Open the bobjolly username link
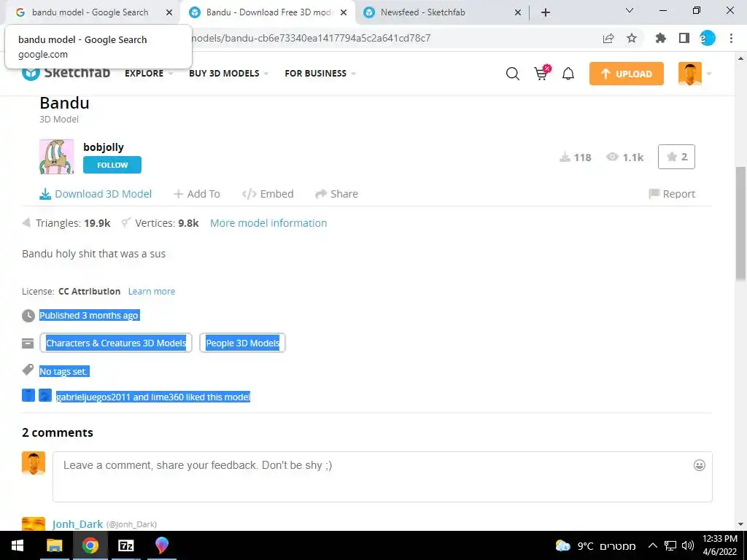 [x=104, y=147]
